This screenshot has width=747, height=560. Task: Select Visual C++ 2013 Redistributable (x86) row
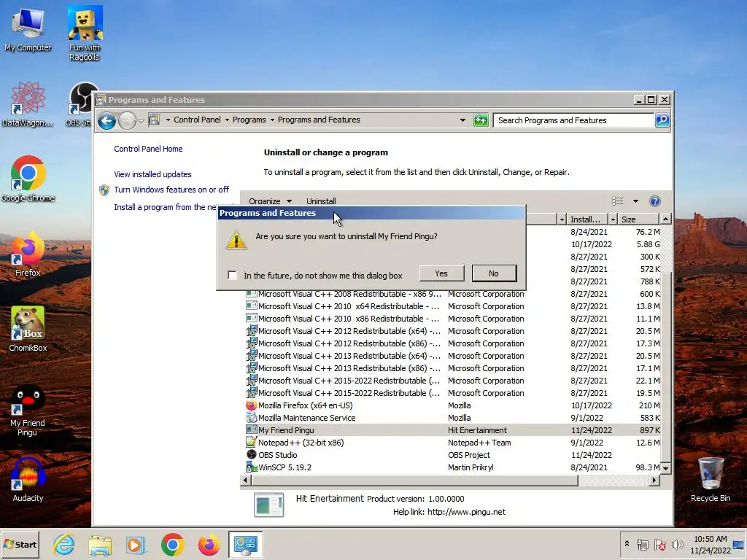(x=452, y=368)
